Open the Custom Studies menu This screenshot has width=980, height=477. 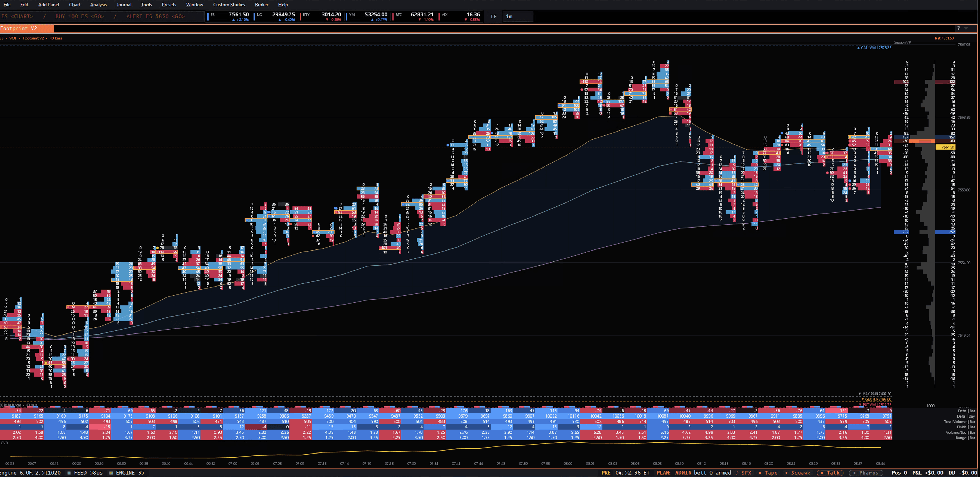[x=229, y=5]
